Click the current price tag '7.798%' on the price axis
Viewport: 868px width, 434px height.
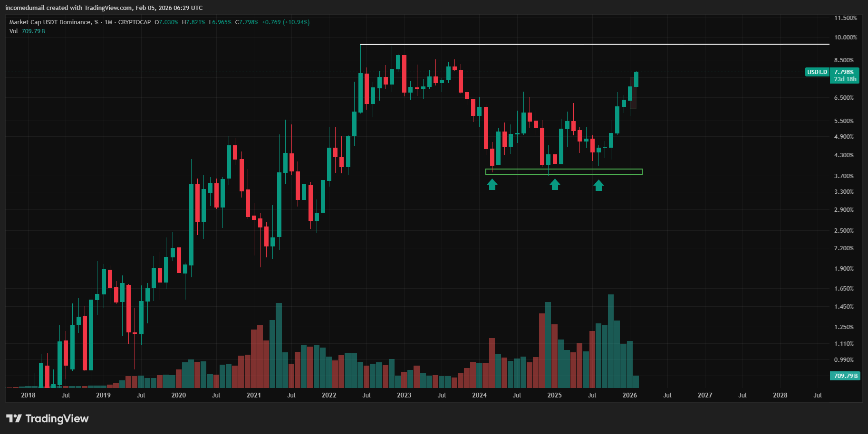(844, 72)
